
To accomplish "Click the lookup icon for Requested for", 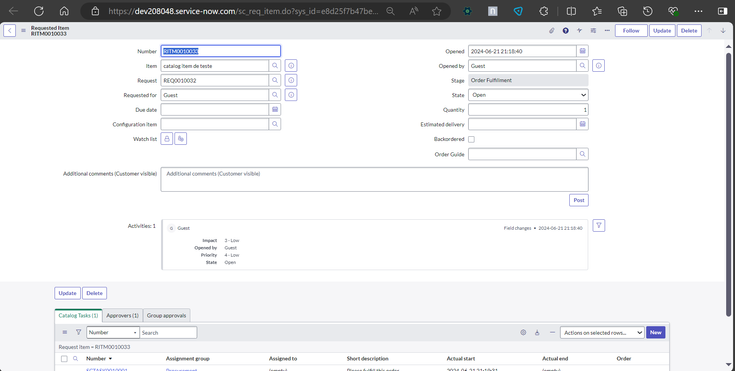I will coord(275,95).
